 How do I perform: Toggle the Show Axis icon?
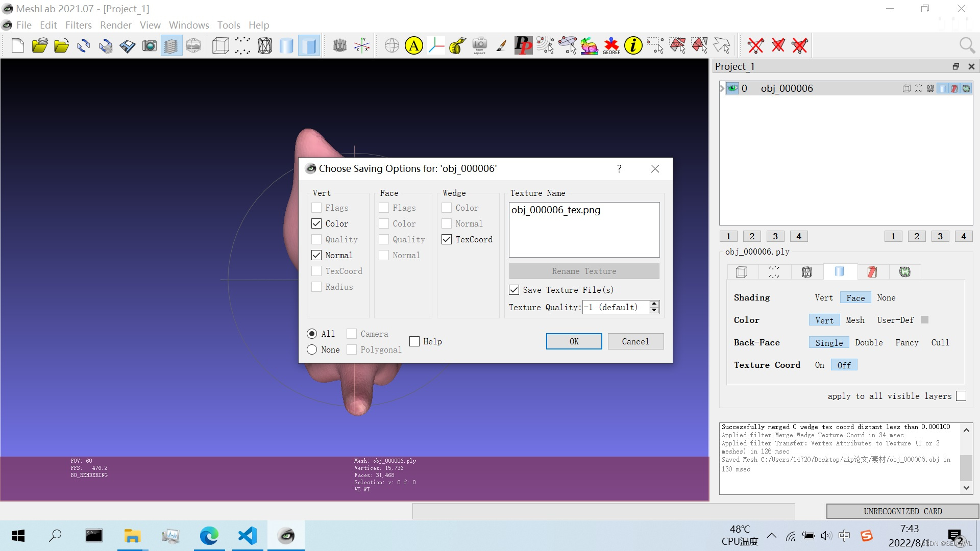point(362,46)
